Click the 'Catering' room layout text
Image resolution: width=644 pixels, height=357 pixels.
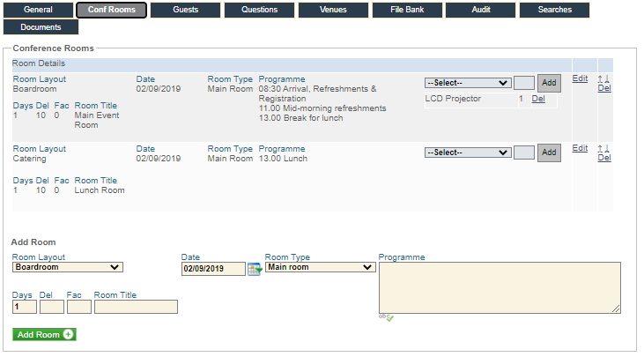[30, 159]
